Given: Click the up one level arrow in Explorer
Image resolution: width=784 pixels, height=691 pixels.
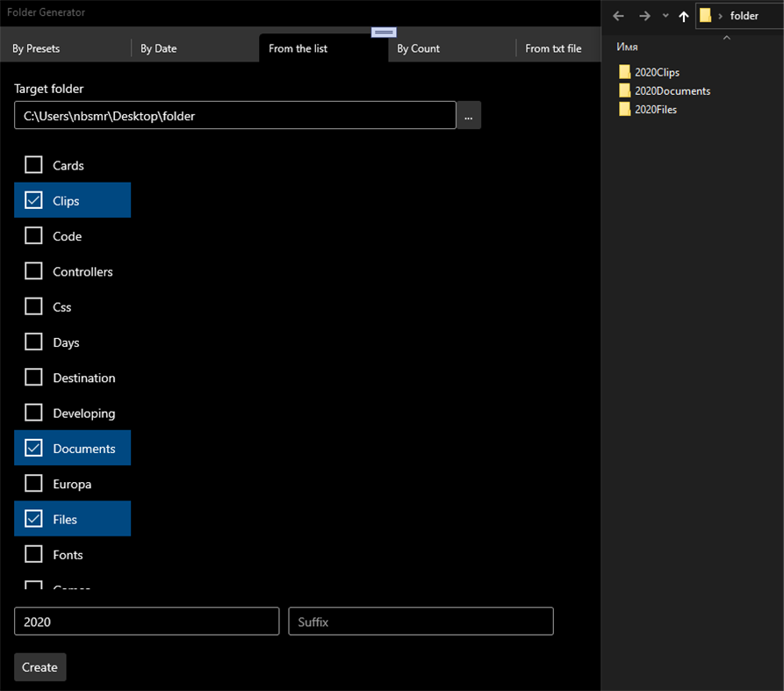Looking at the screenshot, I should (684, 15).
